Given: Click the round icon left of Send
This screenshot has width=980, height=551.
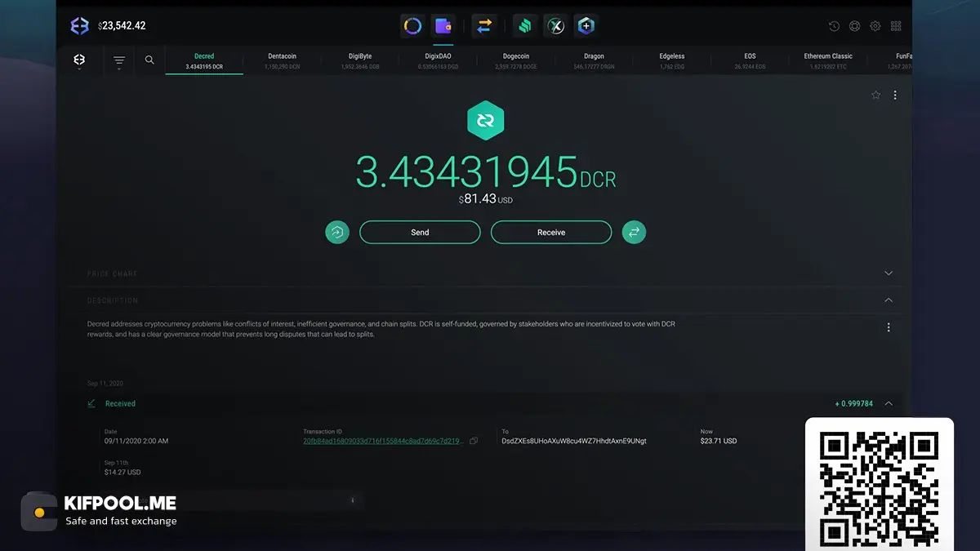Looking at the screenshot, I should coord(337,232).
